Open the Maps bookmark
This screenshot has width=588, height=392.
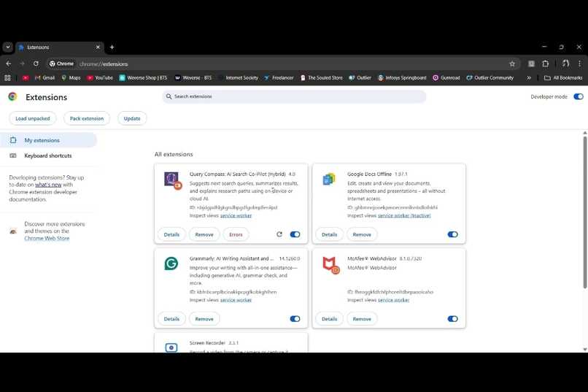(71, 77)
